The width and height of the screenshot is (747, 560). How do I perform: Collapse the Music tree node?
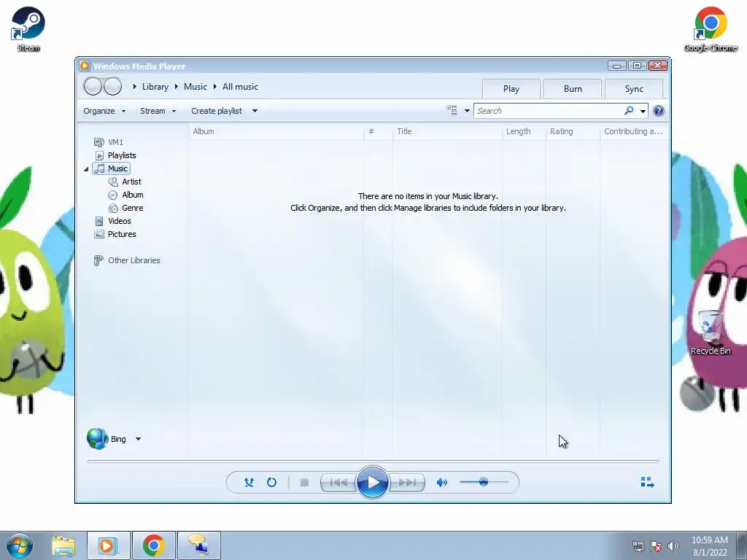[x=86, y=169]
